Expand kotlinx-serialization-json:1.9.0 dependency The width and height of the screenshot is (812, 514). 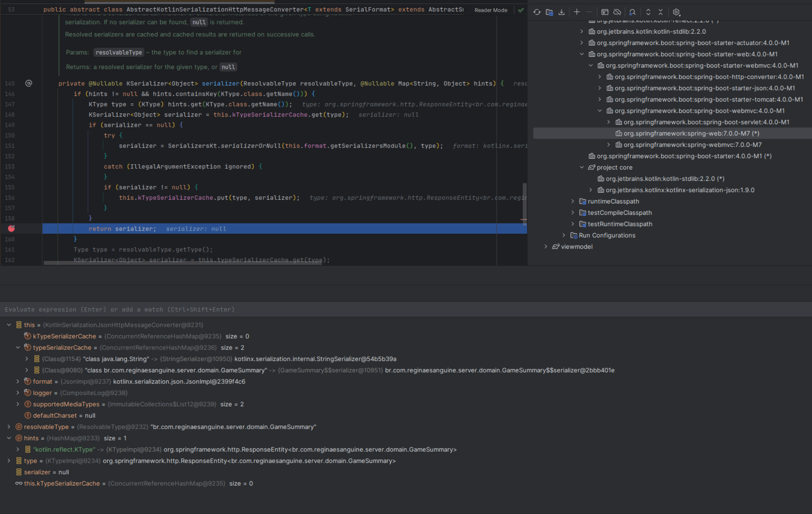(x=591, y=190)
